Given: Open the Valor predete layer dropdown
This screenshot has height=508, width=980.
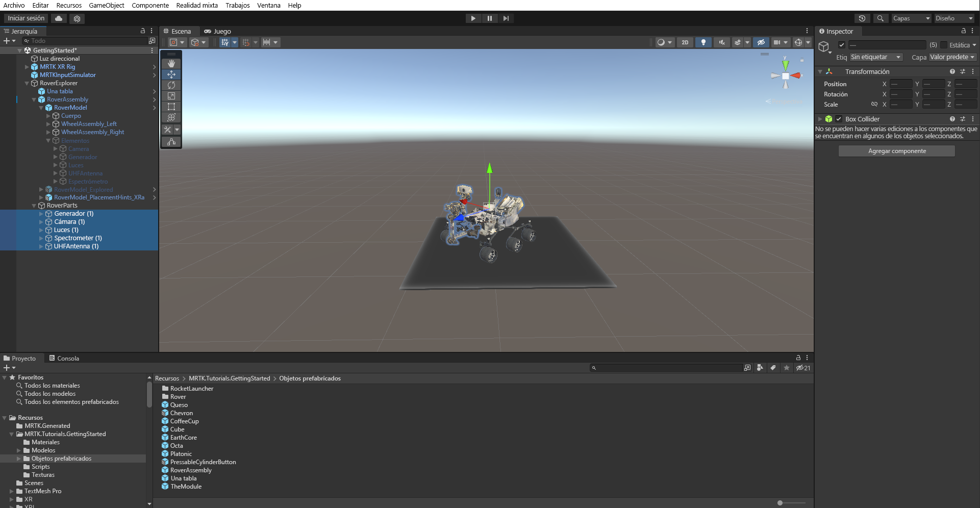Looking at the screenshot, I should pyautogui.click(x=952, y=57).
